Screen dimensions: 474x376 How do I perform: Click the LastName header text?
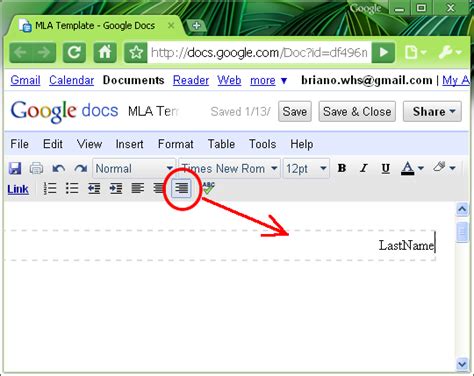pos(407,246)
